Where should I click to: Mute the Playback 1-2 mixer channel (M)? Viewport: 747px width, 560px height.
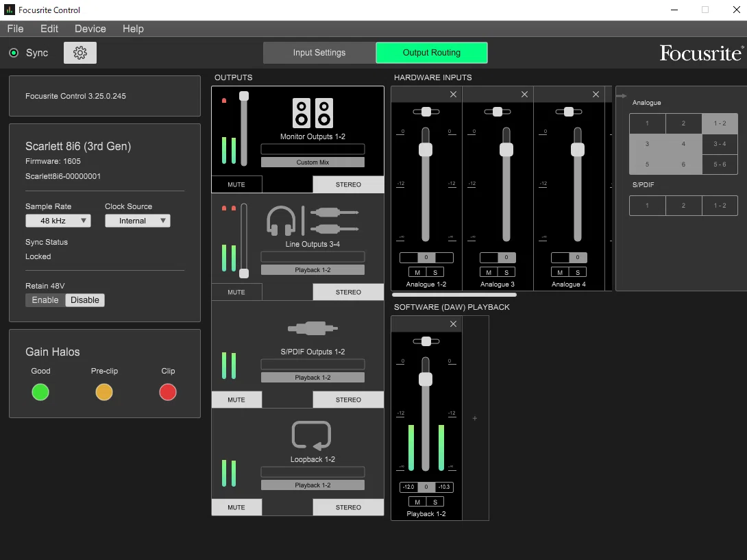click(x=417, y=502)
